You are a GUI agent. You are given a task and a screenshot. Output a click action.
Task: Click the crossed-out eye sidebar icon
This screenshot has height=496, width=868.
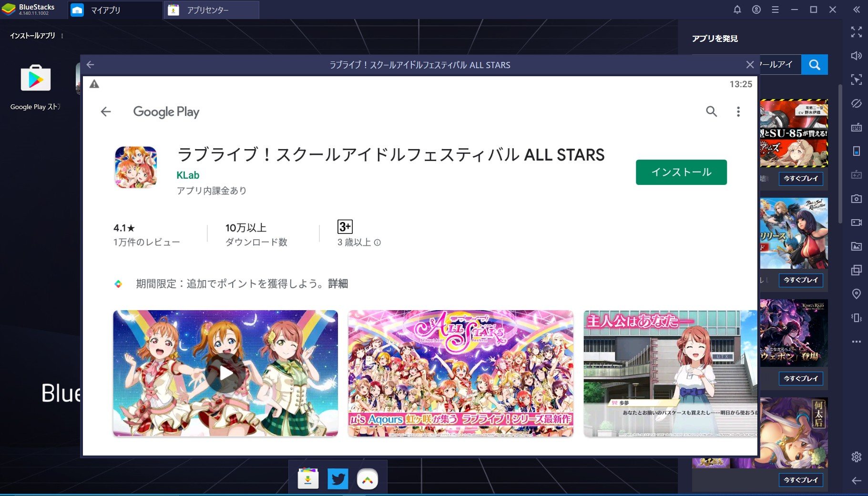click(856, 103)
